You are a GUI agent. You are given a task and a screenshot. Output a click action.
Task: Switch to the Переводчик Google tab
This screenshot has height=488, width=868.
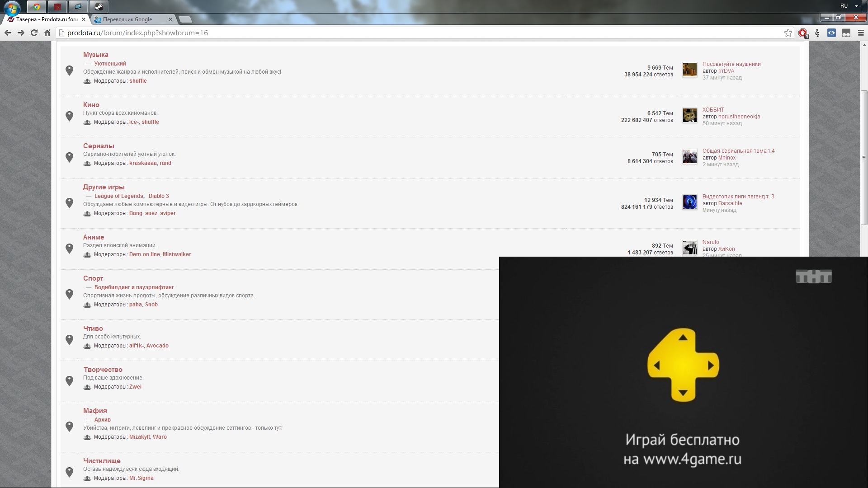tap(128, 19)
